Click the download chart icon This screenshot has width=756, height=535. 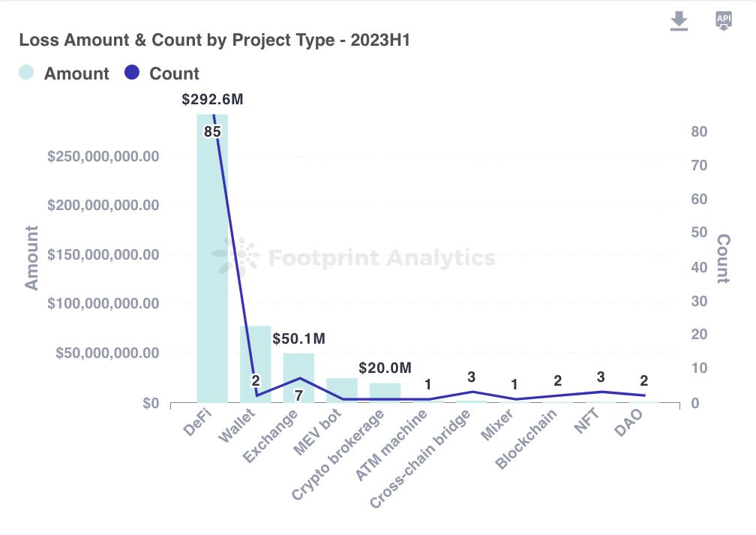[x=679, y=21]
